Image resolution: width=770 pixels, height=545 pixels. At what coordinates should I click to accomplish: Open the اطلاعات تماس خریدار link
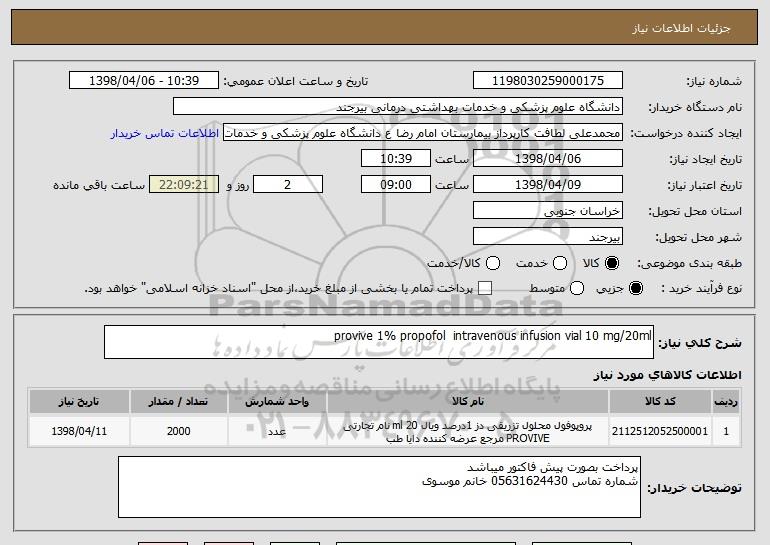[x=165, y=134]
